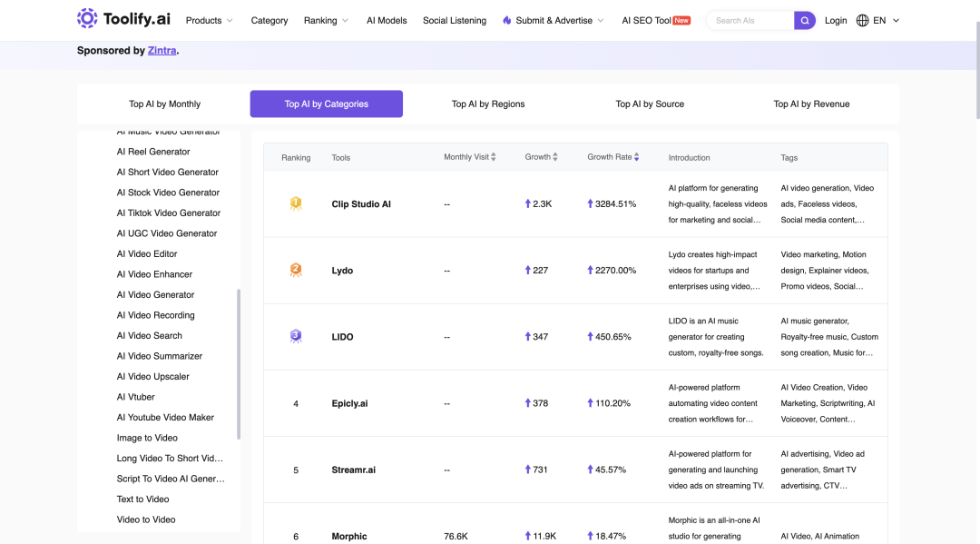Open the Zintra sponsor link
The image size is (980, 544).
point(162,51)
